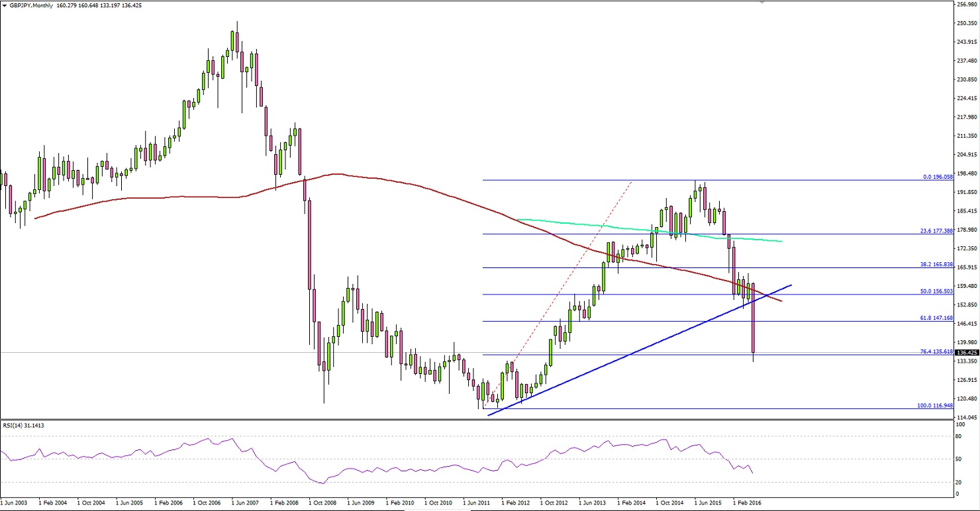980x511 pixels.
Task: Collapse the GBPJPY chart using the triangle arrow
Action: tap(5, 5)
